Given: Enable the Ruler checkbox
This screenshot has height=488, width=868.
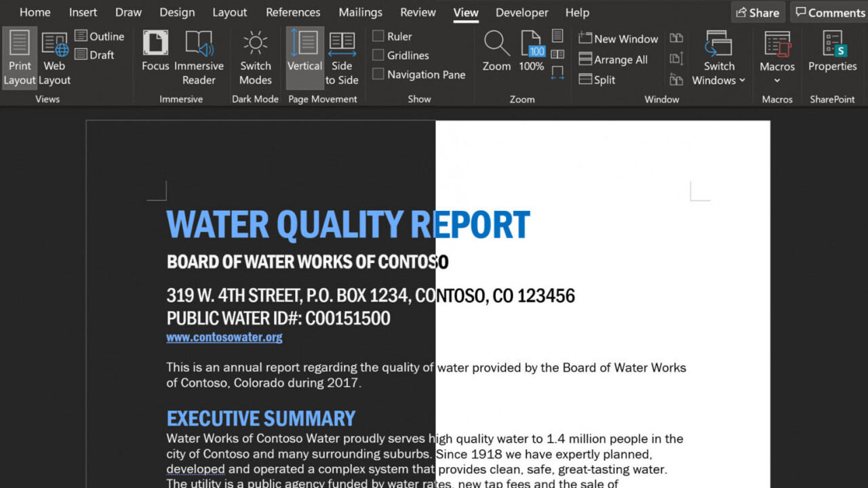Looking at the screenshot, I should click(x=378, y=37).
